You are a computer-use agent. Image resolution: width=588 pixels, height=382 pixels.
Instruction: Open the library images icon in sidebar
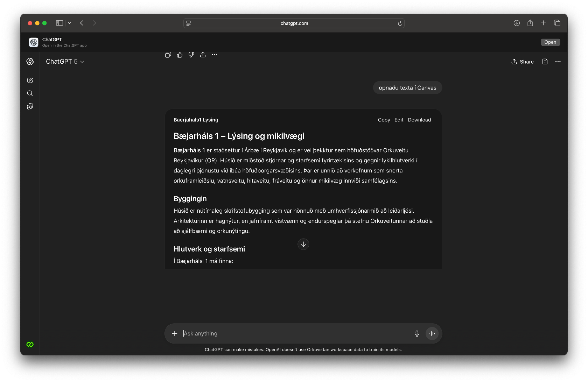30,106
